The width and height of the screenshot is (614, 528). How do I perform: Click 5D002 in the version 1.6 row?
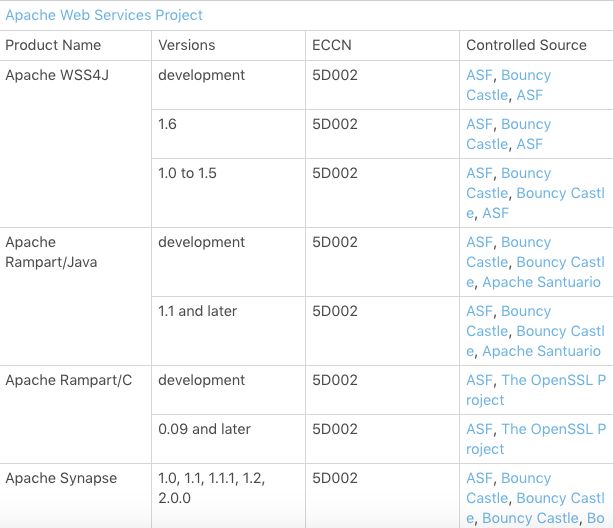[x=335, y=124]
